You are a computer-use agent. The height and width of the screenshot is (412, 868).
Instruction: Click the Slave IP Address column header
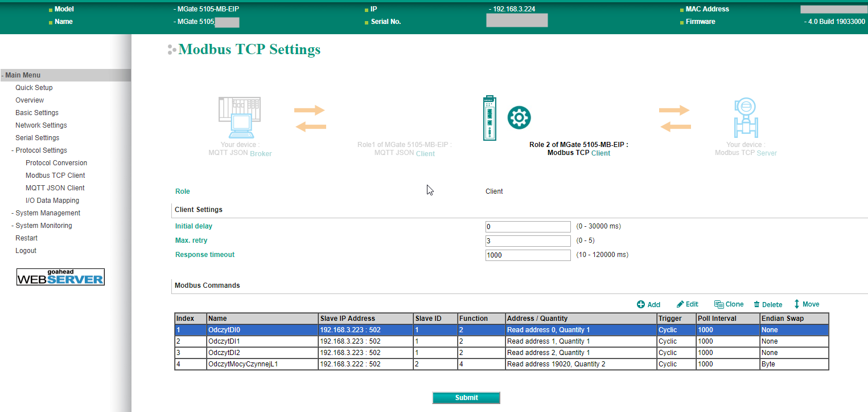point(366,319)
